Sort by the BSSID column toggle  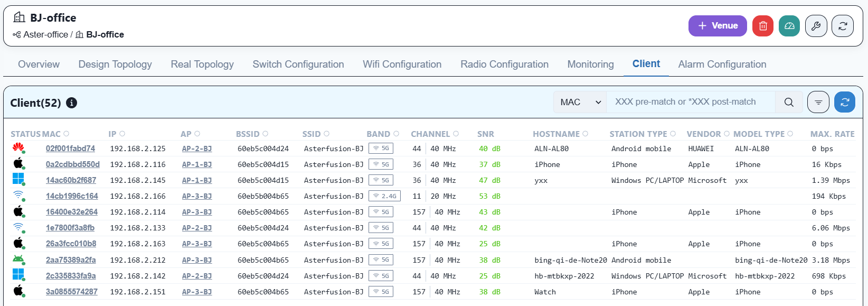tap(265, 134)
